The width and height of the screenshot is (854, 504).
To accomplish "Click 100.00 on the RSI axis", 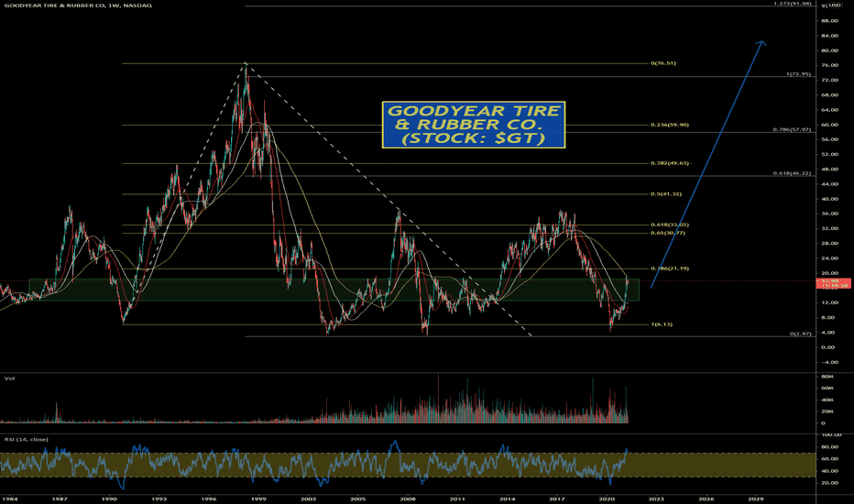I will [x=831, y=434].
